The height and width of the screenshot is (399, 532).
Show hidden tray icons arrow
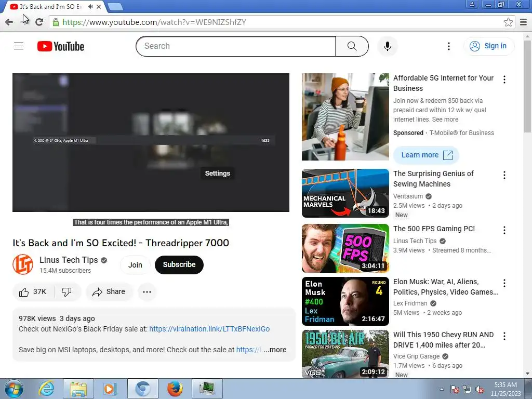point(442,389)
